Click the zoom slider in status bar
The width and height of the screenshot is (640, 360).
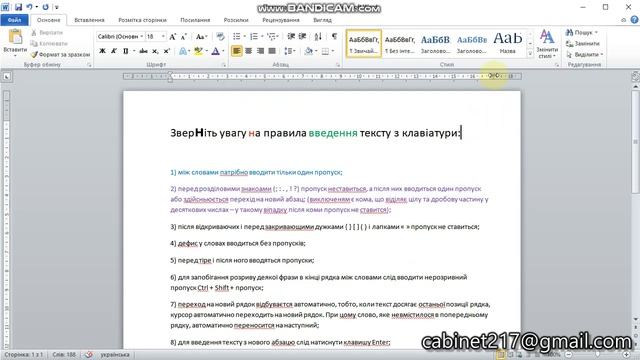click(x=598, y=355)
